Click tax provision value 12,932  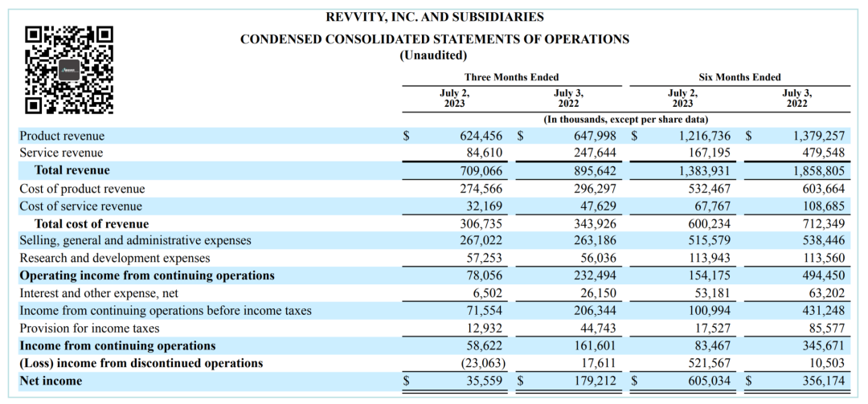coord(485,329)
